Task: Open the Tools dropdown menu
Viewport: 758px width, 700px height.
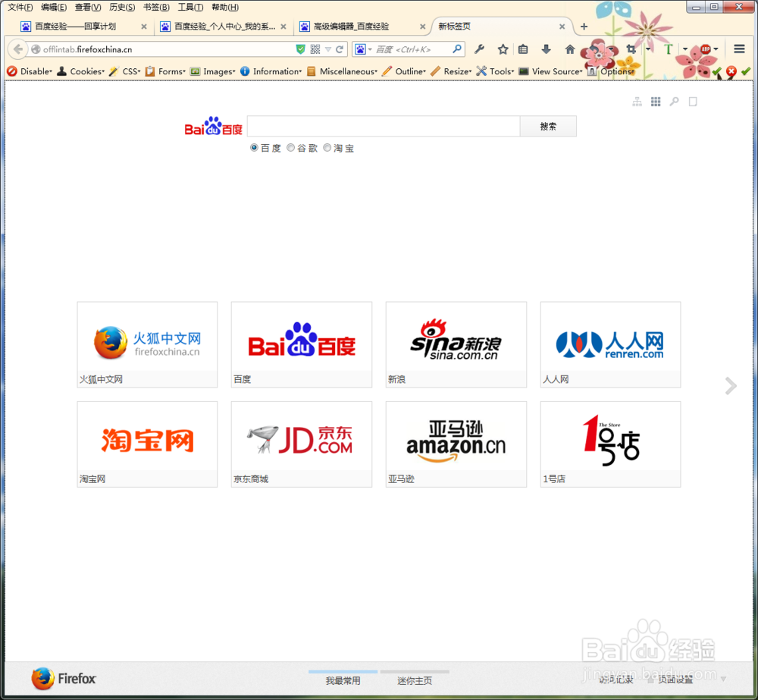Action: point(495,71)
